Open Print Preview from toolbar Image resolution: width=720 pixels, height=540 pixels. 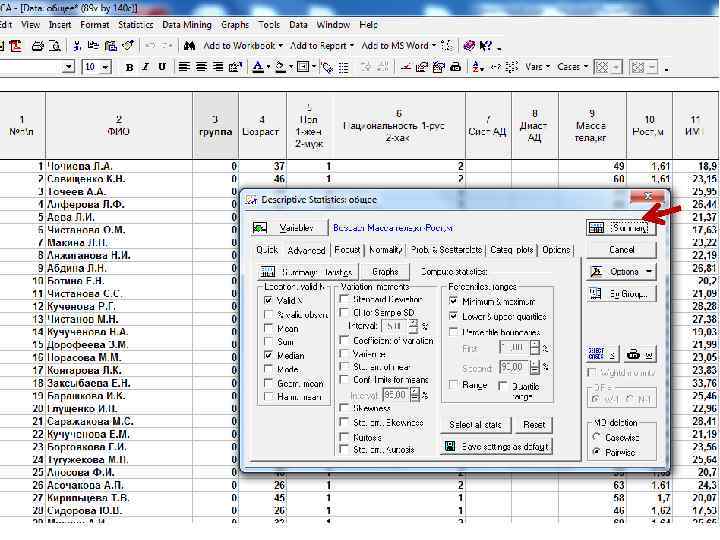pos(55,46)
